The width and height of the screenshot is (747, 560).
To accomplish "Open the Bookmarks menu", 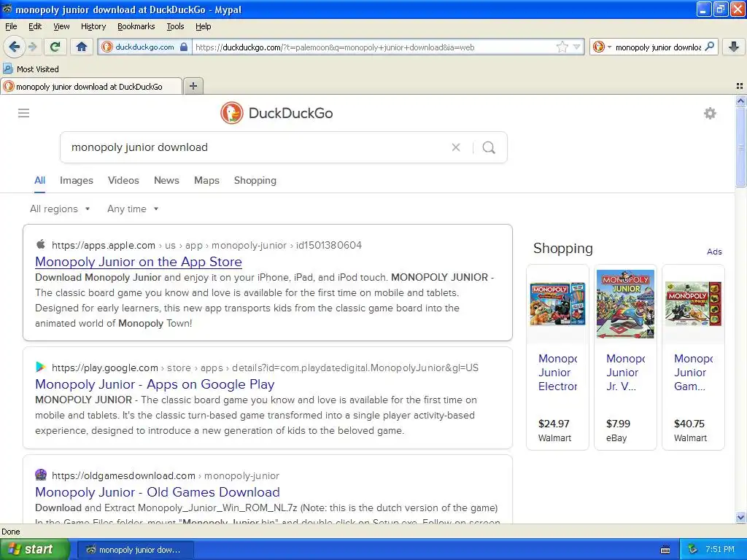I will [x=136, y=26].
